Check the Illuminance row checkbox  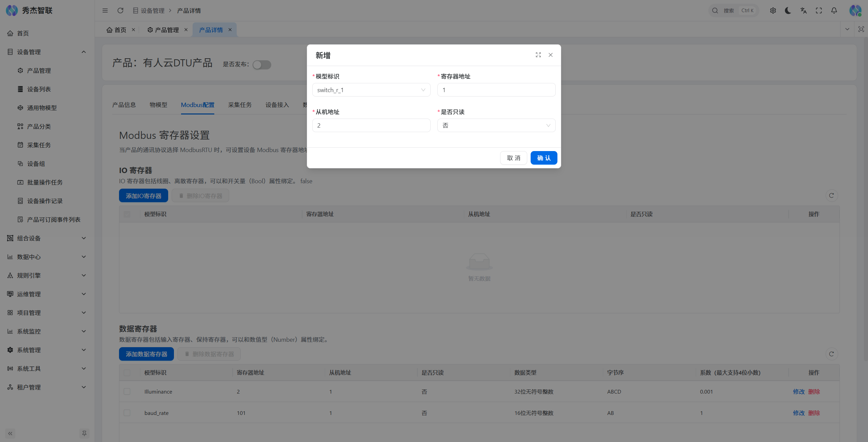[127, 392]
